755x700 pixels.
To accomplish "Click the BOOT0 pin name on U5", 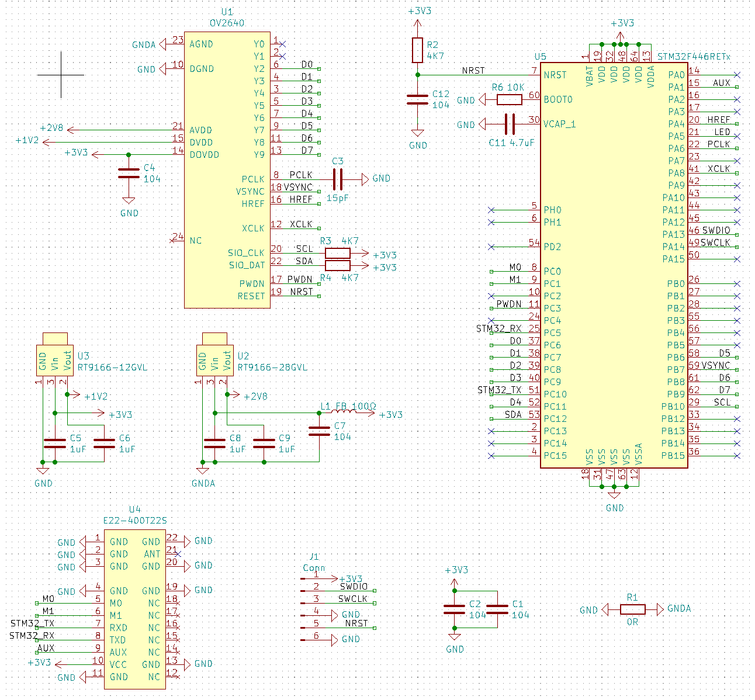I will point(558,100).
